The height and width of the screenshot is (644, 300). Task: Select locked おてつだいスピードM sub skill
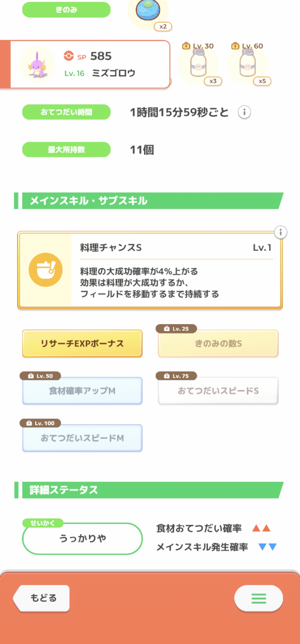82,438
